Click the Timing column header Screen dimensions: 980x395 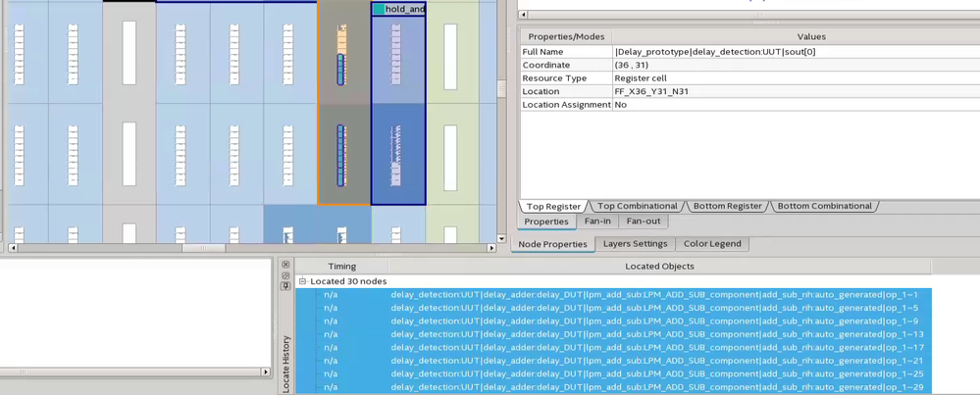pyautogui.click(x=341, y=267)
